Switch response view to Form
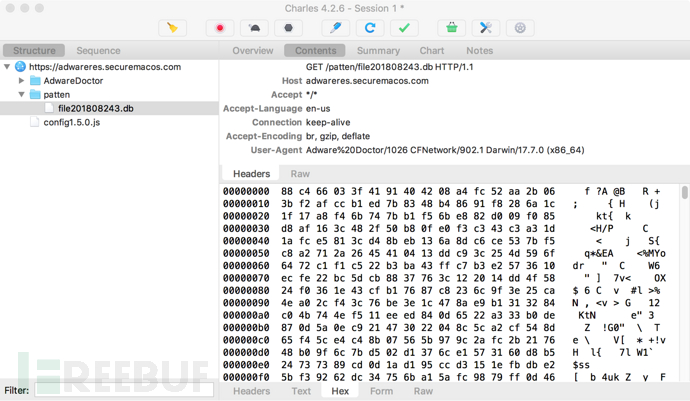The image size is (690, 401). (381, 391)
